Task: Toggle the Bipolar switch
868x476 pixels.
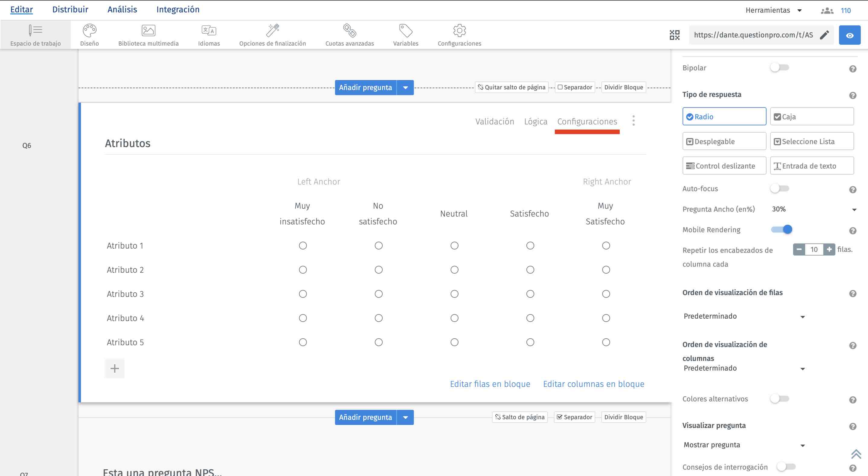Action: coord(779,68)
